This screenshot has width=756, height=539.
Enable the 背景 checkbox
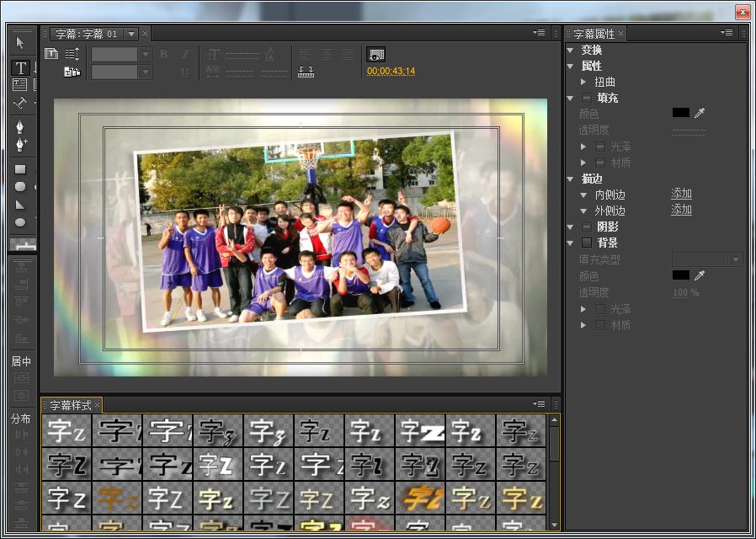click(x=587, y=243)
